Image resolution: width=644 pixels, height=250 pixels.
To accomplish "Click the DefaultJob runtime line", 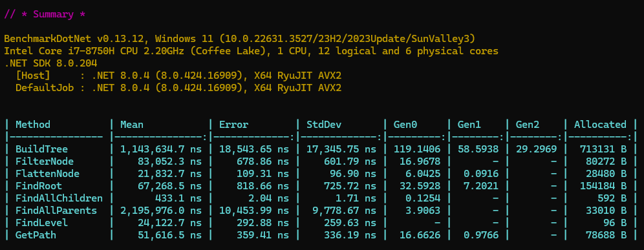I will point(178,88).
